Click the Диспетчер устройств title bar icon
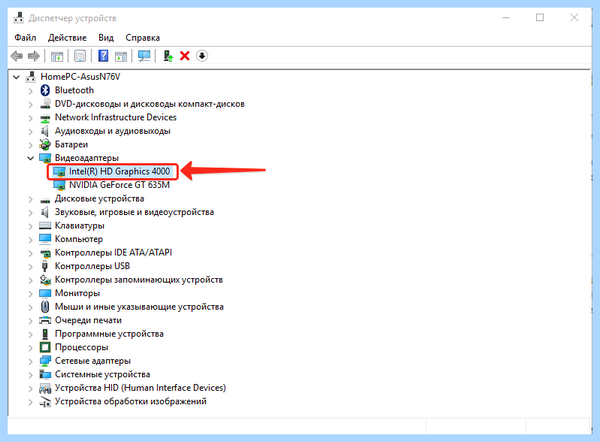The width and height of the screenshot is (600, 442). click(x=18, y=18)
